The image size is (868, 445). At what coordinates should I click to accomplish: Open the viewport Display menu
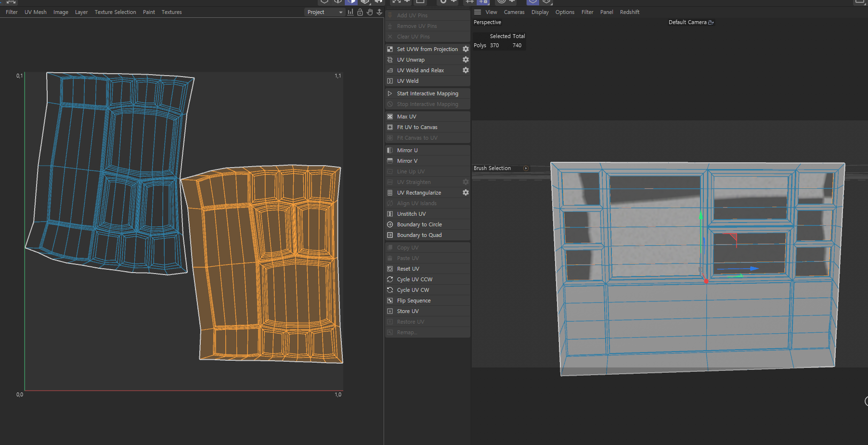(x=540, y=12)
